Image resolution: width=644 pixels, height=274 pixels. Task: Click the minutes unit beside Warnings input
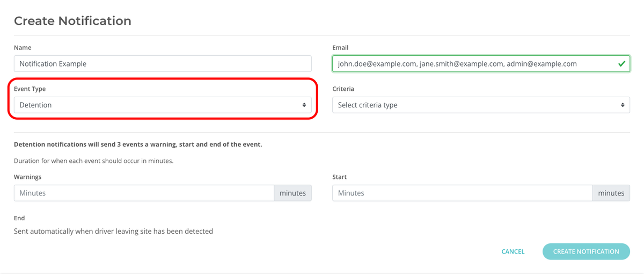click(292, 193)
